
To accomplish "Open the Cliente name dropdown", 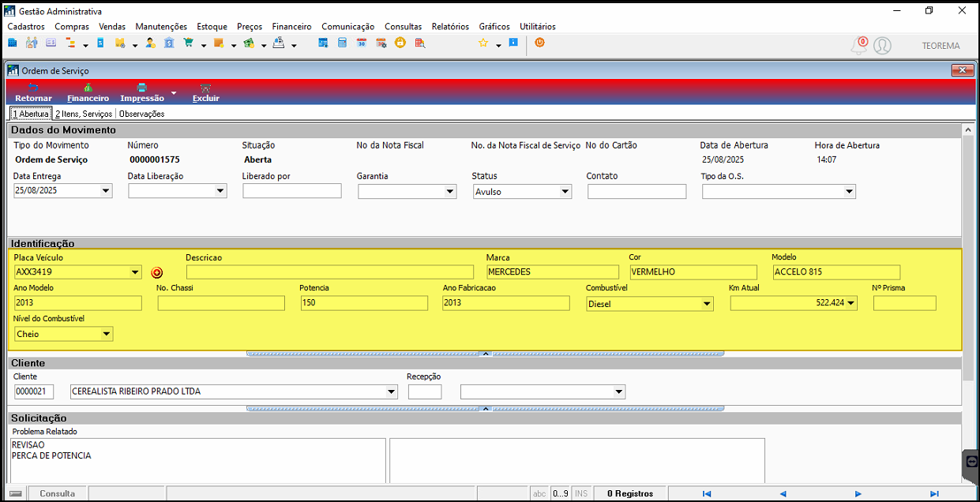I will (391, 391).
